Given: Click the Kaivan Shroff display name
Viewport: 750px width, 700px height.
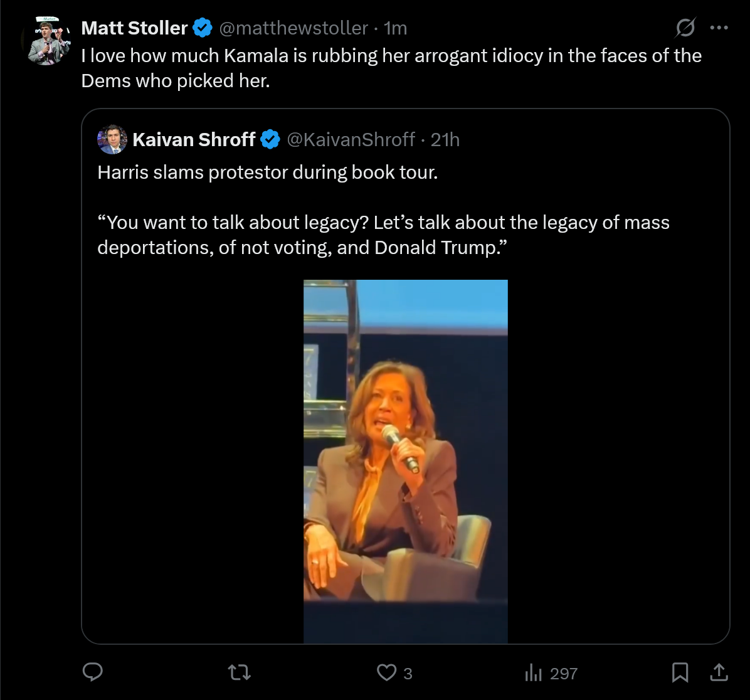Looking at the screenshot, I should (x=194, y=140).
